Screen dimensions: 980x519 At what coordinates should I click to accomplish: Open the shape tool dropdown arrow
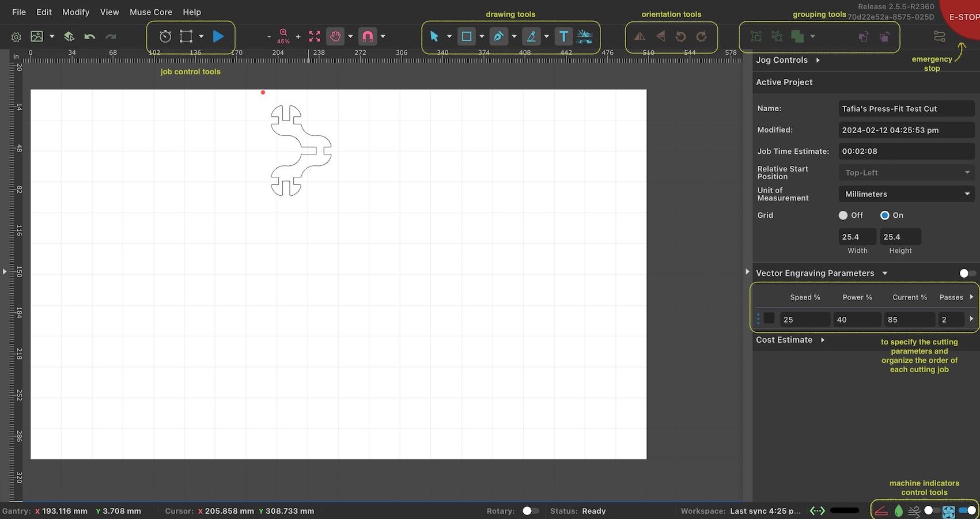(x=482, y=36)
